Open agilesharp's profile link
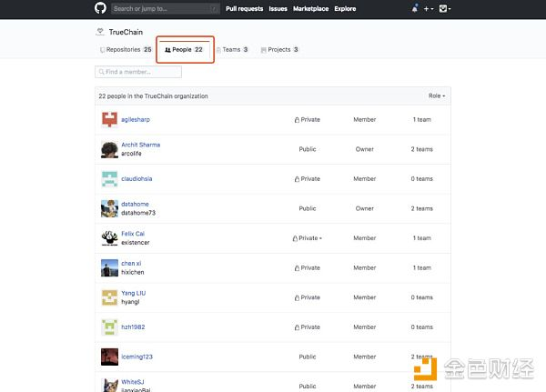 click(x=136, y=119)
